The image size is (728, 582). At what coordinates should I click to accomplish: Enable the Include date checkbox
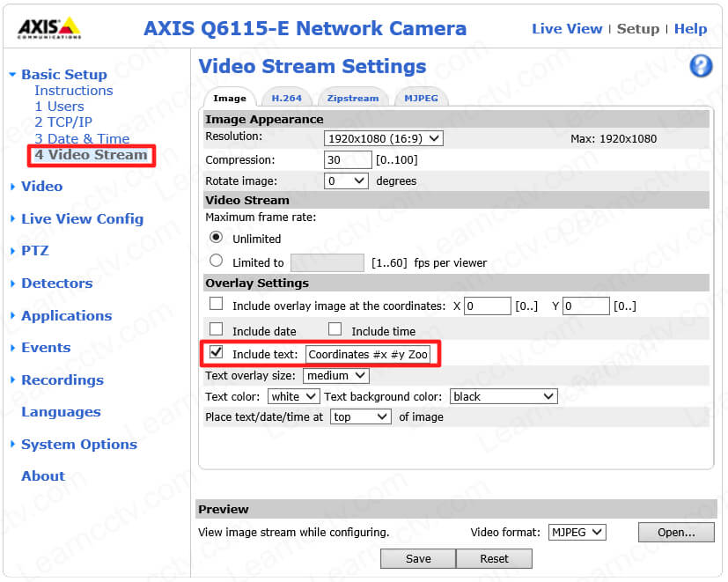point(216,330)
